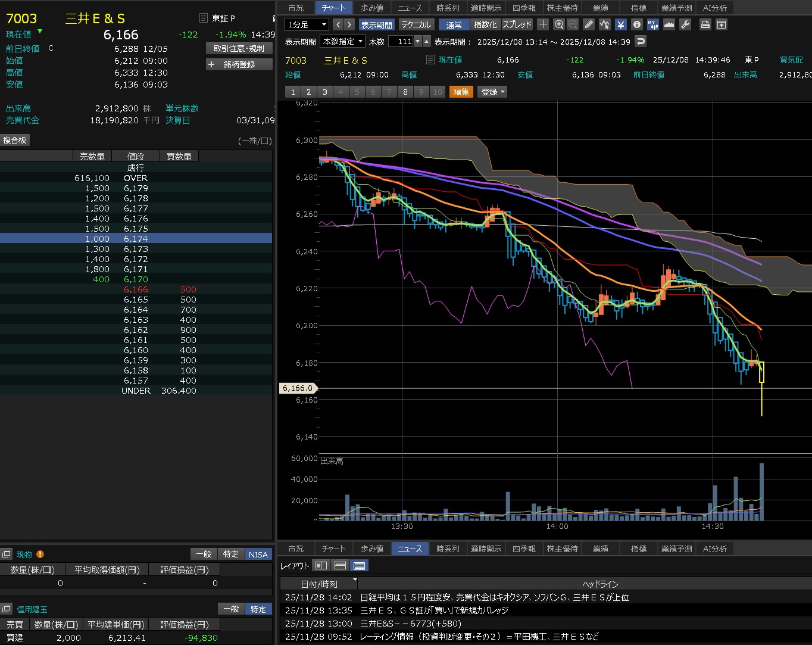Viewport: 812px width, 645px height.
Task: Switch to 四季報 tab in top bar
Action: tap(524, 8)
